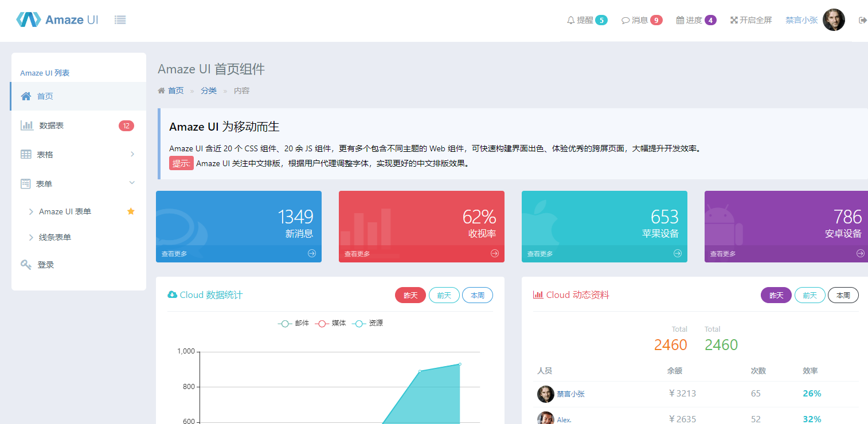
Task: Go to 登录 in the sidebar
Action: coord(46,265)
